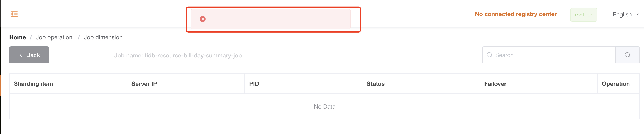Click the magnifier icon inside the search field
This screenshot has height=134, width=644.
click(x=490, y=55)
